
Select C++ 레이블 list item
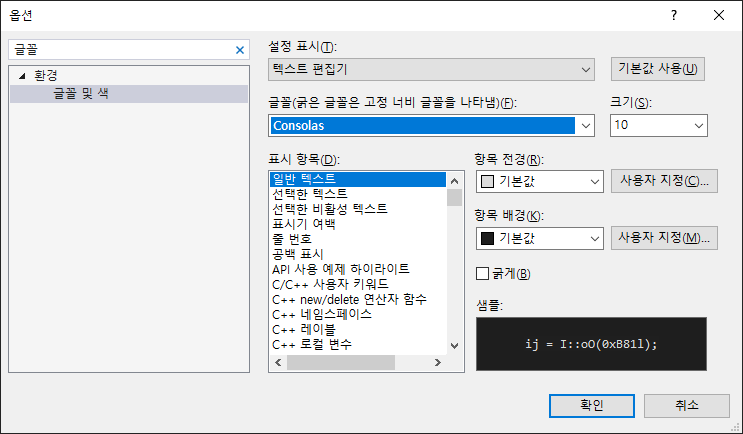(358, 330)
